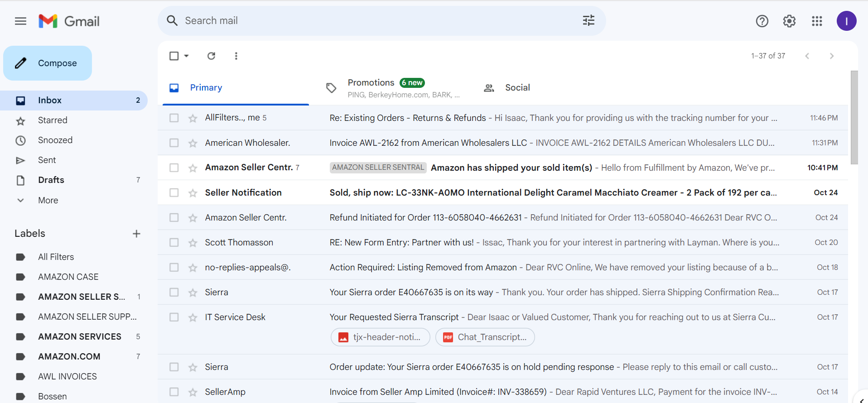Select the Amazon has shipped email checkbox
This screenshot has height=403, width=868.
click(174, 168)
